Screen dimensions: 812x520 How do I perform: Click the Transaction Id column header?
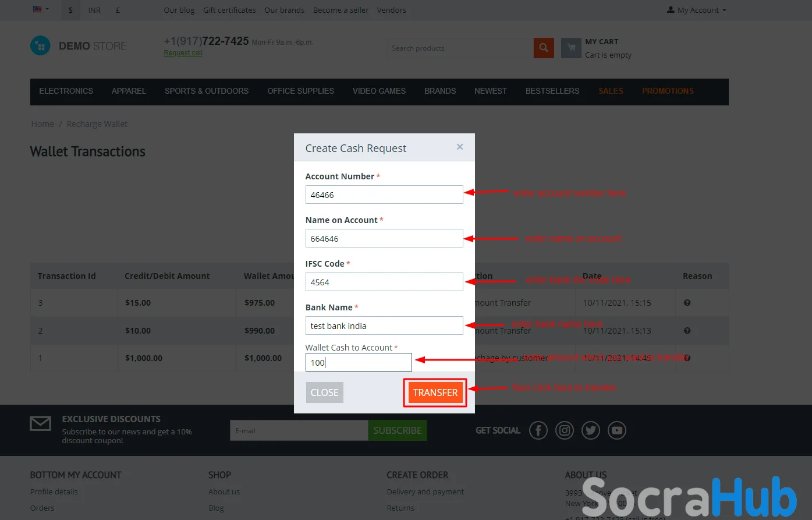coord(66,276)
